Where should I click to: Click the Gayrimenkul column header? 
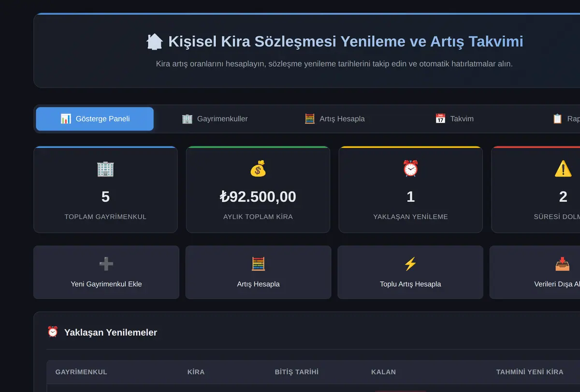click(81, 372)
